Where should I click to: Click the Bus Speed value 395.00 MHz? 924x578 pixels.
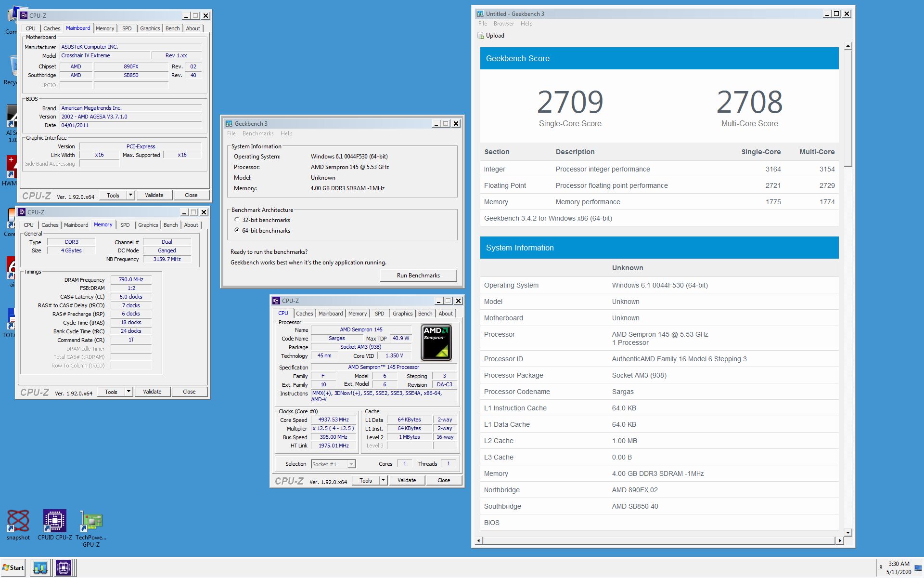pos(334,437)
